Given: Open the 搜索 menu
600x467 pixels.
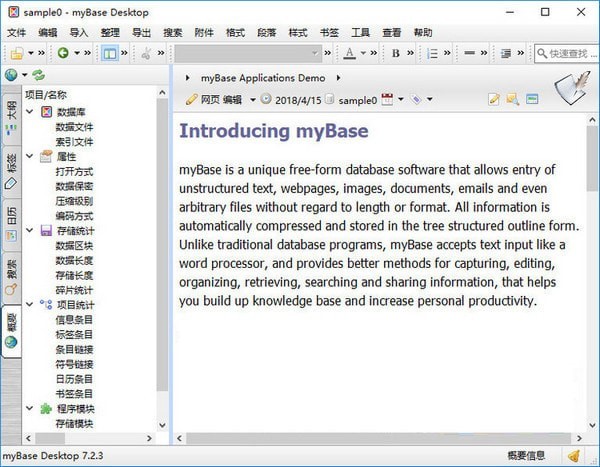Looking at the screenshot, I should coord(173,33).
